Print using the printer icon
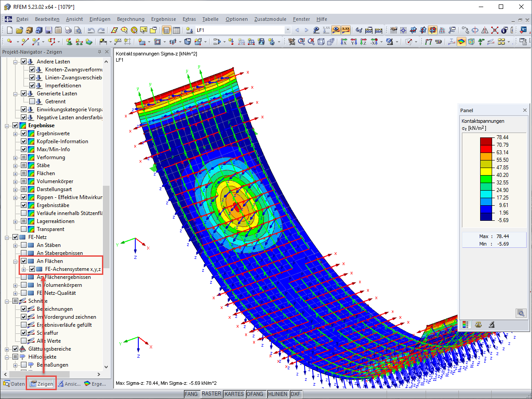This screenshot has width=532, height=399. click(x=68, y=30)
